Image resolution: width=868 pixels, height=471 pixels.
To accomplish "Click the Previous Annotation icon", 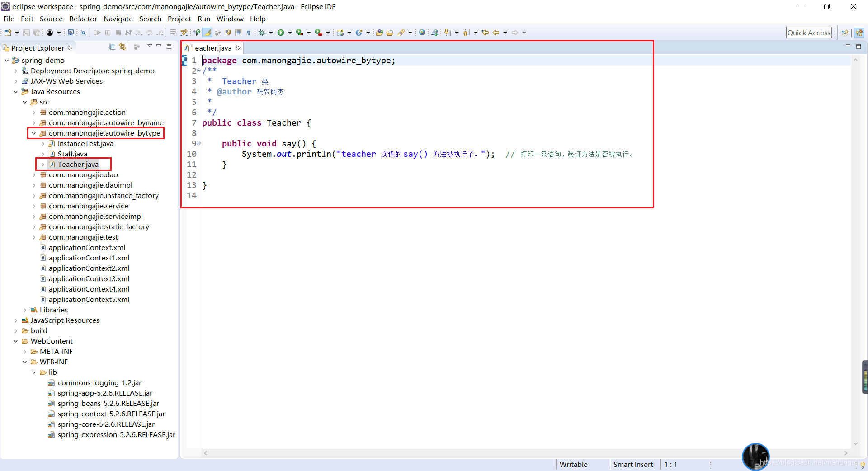I will (467, 33).
